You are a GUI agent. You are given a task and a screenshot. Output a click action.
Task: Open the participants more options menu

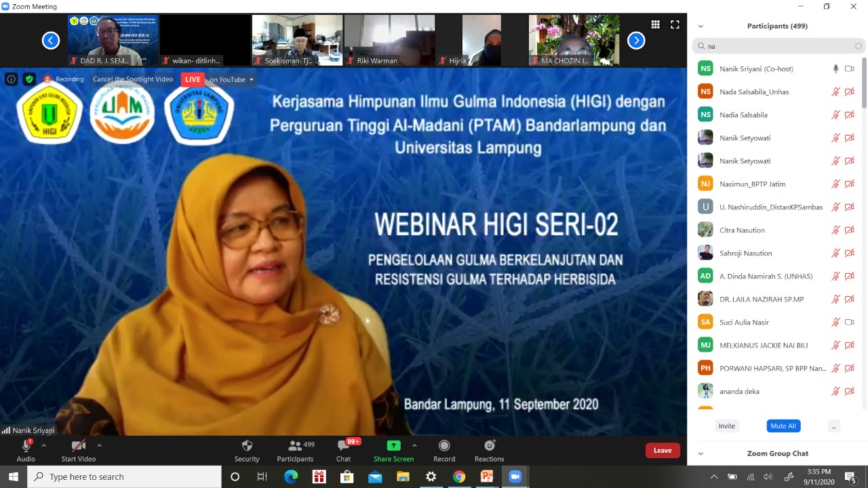click(x=833, y=426)
